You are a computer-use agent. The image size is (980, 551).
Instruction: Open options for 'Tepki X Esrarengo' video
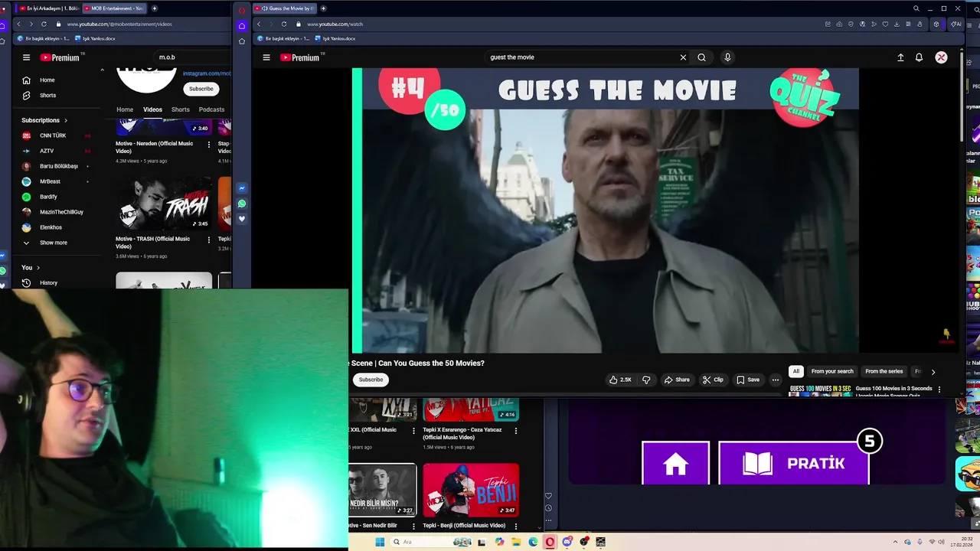[x=515, y=431]
